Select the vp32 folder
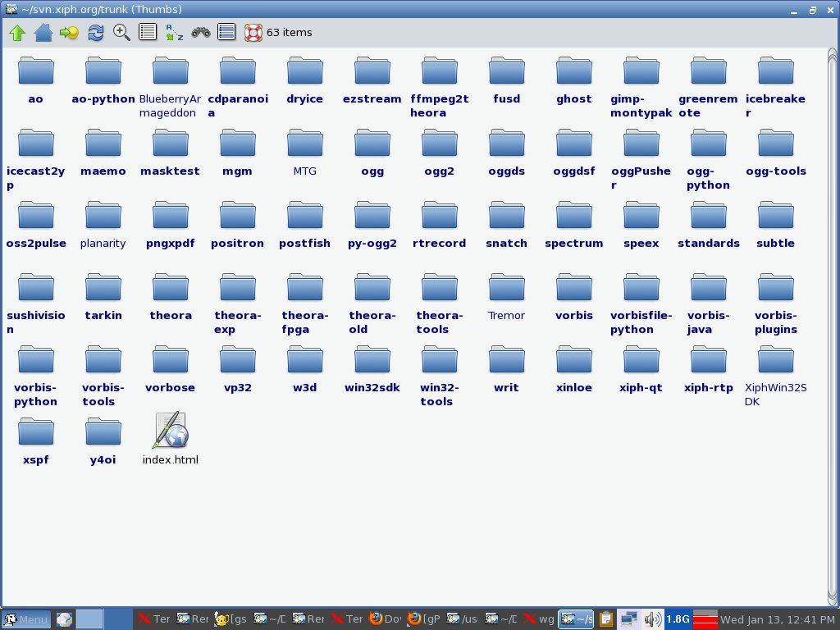 [x=238, y=369]
